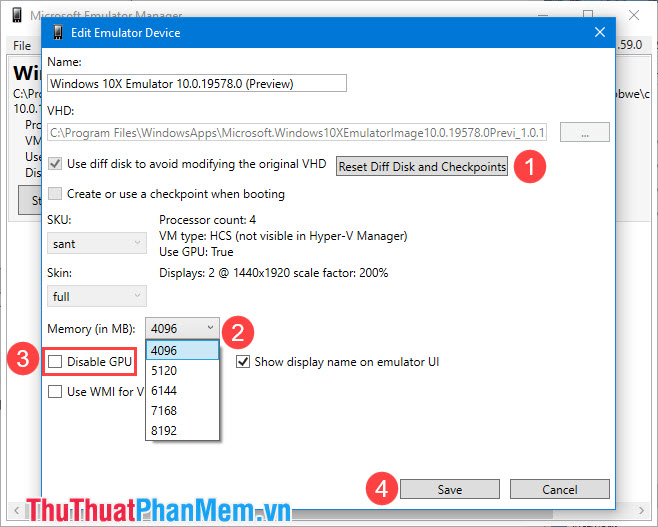This screenshot has height=527, width=658.
Task: Click the Processor count: 4 text
Action: click(x=207, y=220)
